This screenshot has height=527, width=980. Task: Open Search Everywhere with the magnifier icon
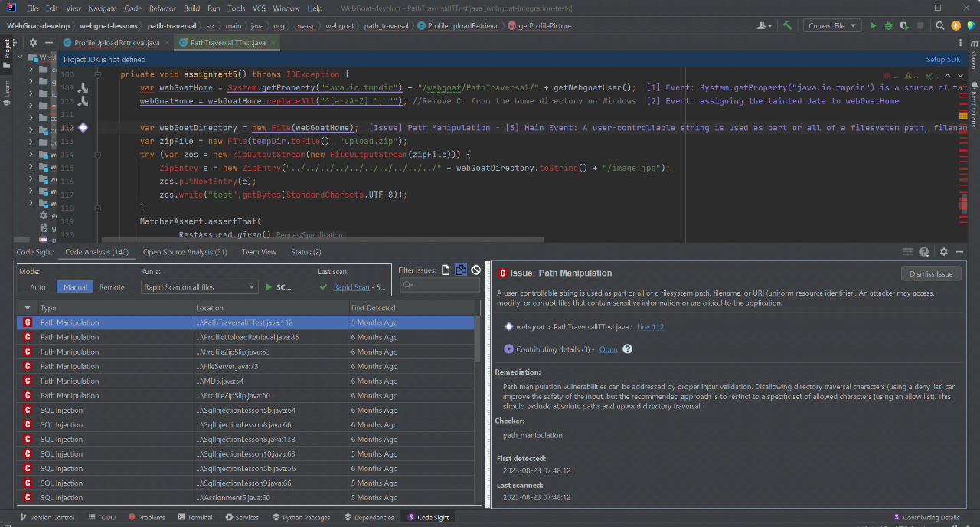[x=939, y=25]
